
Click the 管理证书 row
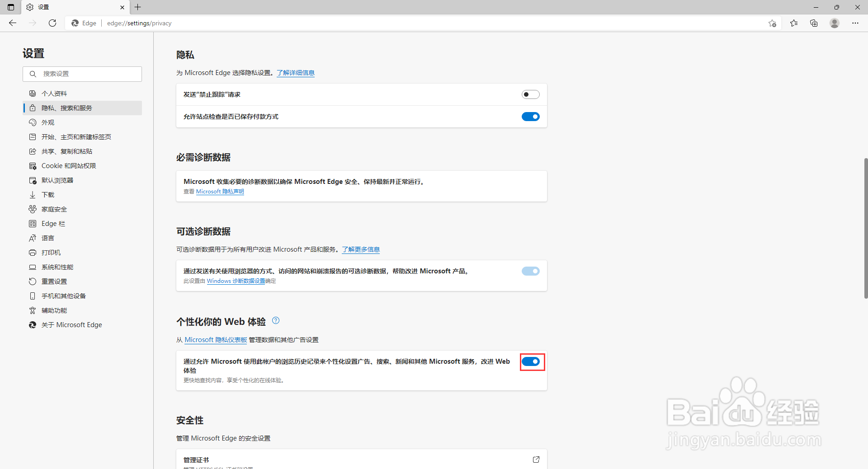pyautogui.click(x=362, y=459)
